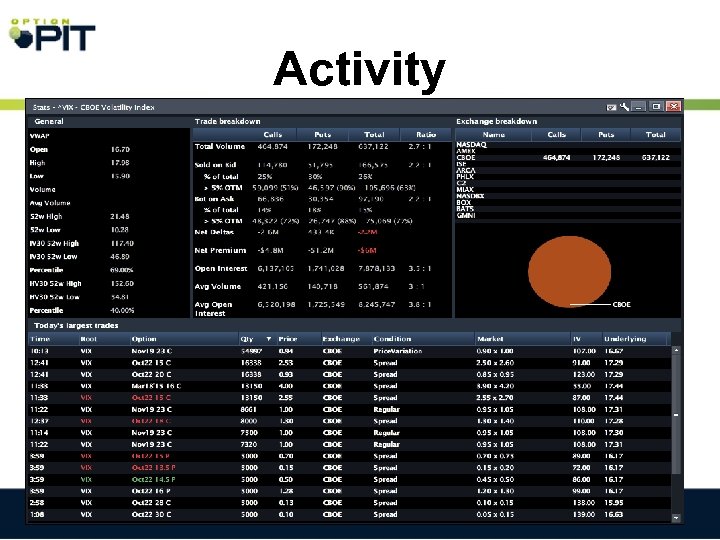Select the green Oct22 14.5 P trade
Viewport: 720px width, 540px height.
[x=349, y=479]
